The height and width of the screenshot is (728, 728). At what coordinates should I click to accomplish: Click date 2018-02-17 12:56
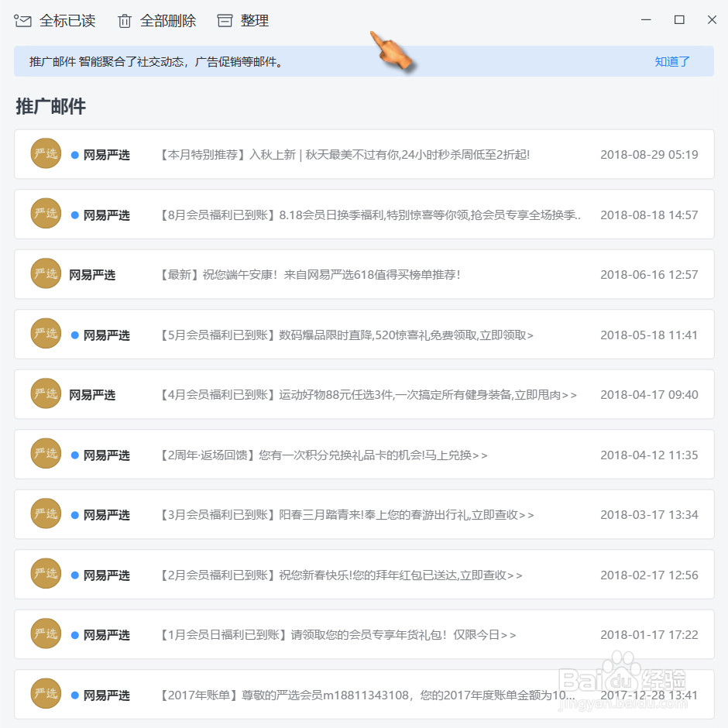649,575
